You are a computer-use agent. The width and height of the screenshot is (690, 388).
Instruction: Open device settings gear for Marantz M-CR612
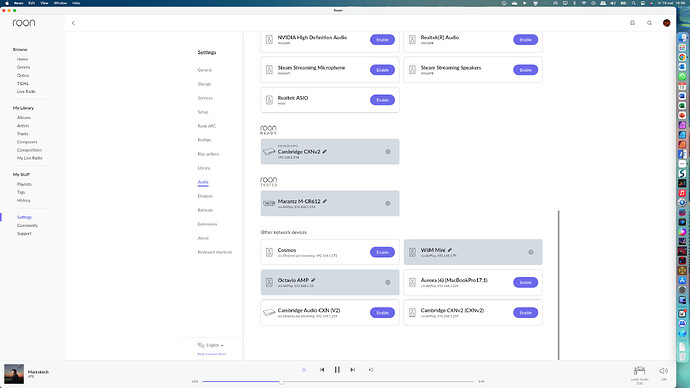(388, 204)
